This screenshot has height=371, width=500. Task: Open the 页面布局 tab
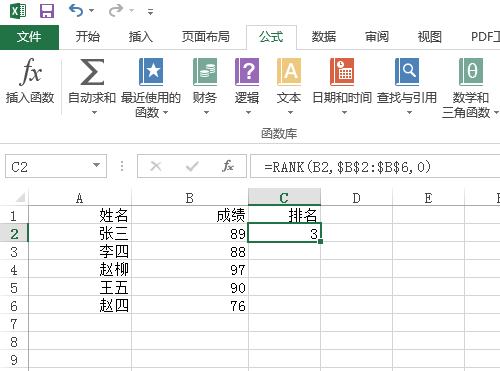click(x=206, y=37)
